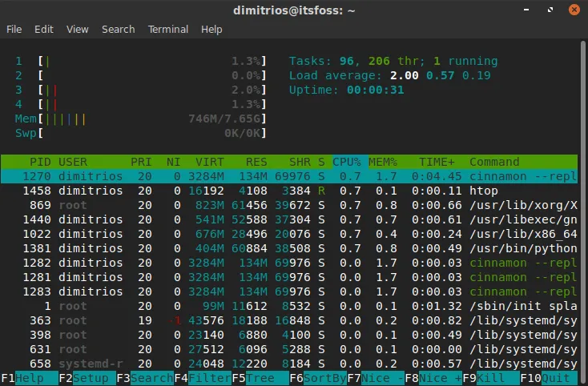Click F9 Kill button
This screenshot has width=588, height=386.
(491, 378)
